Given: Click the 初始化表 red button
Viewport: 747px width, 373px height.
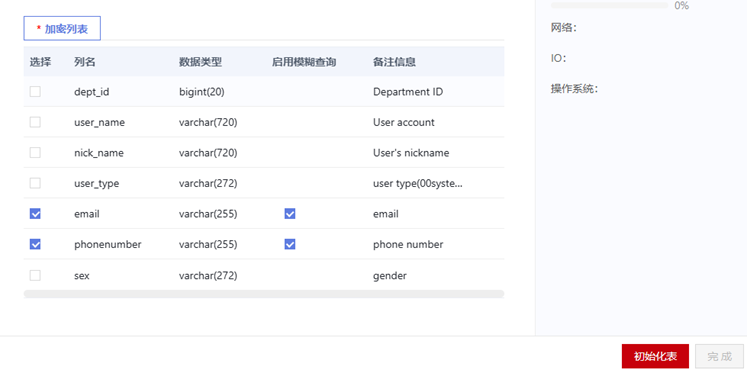Looking at the screenshot, I should pos(655,356).
